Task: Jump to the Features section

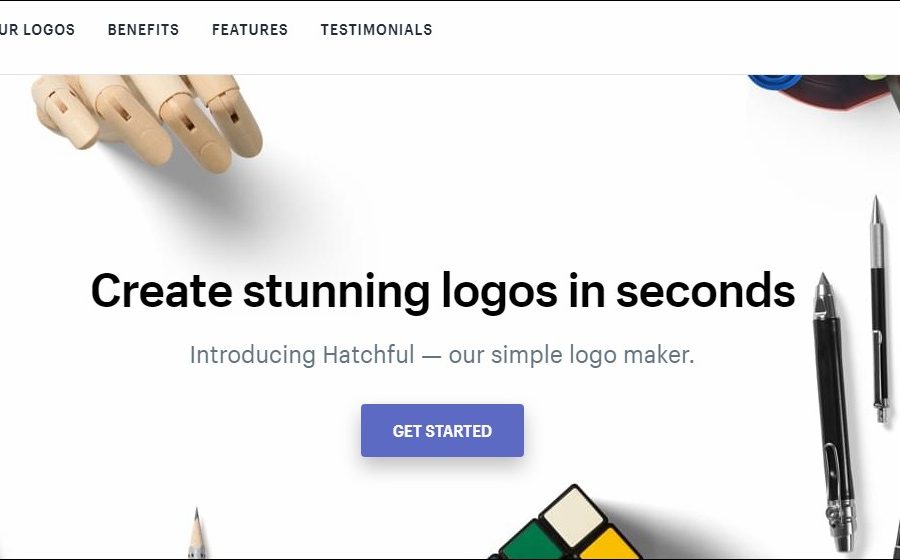Action: click(x=250, y=30)
